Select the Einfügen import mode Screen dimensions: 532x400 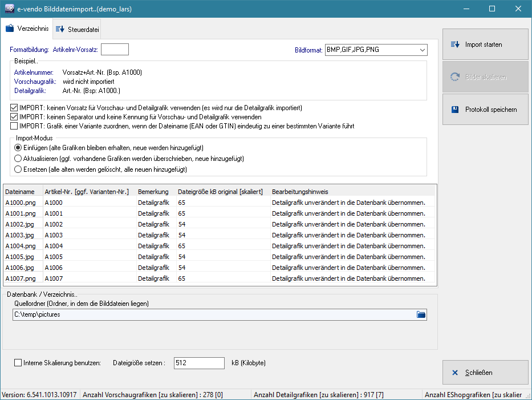click(x=18, y=148)
